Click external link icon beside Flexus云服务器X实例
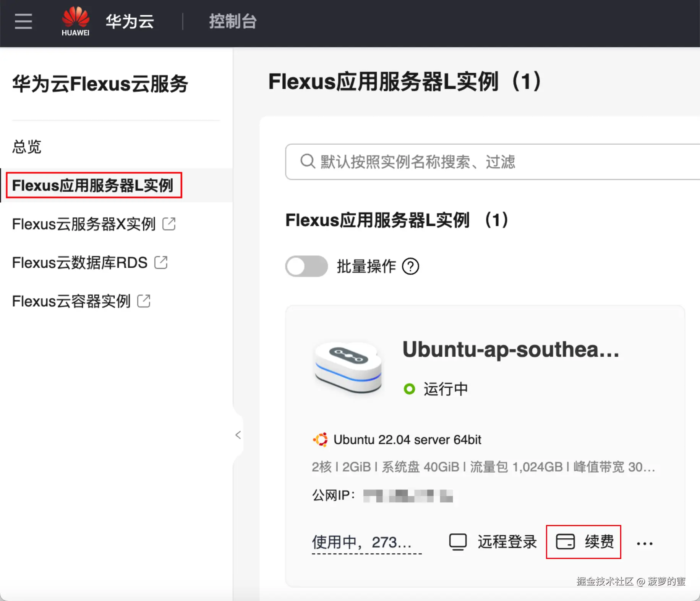 [169, 224]
